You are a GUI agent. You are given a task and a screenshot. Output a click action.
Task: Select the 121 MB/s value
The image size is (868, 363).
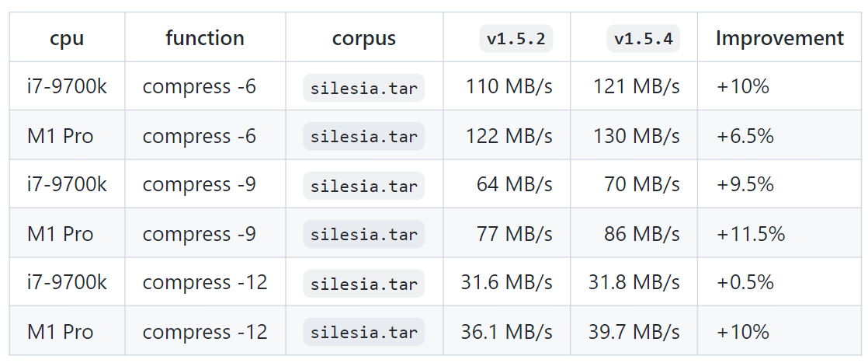tap(637, 87)
